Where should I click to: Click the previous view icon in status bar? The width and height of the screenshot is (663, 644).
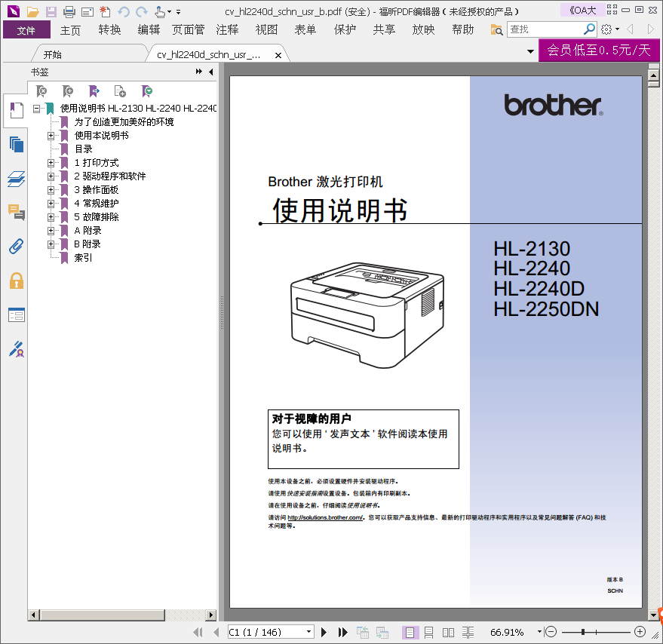pyautogui.click(x=362, y=632)
